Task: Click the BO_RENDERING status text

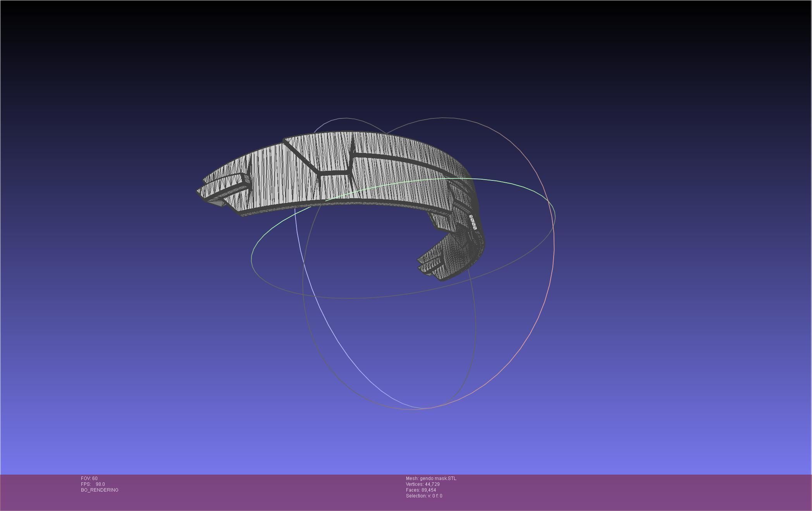Action: click(x=100, y=490)
